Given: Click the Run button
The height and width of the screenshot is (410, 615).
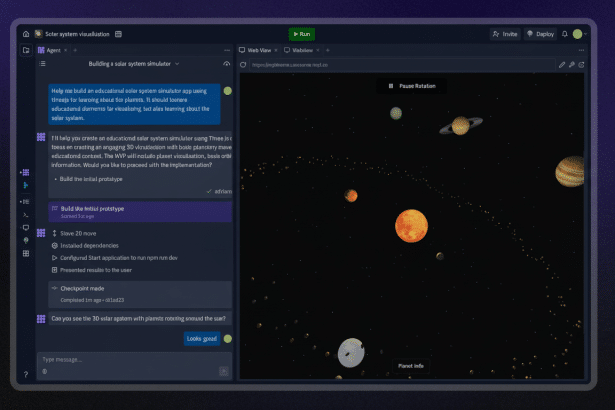Looking at the screenshot, I should point(302,34).
